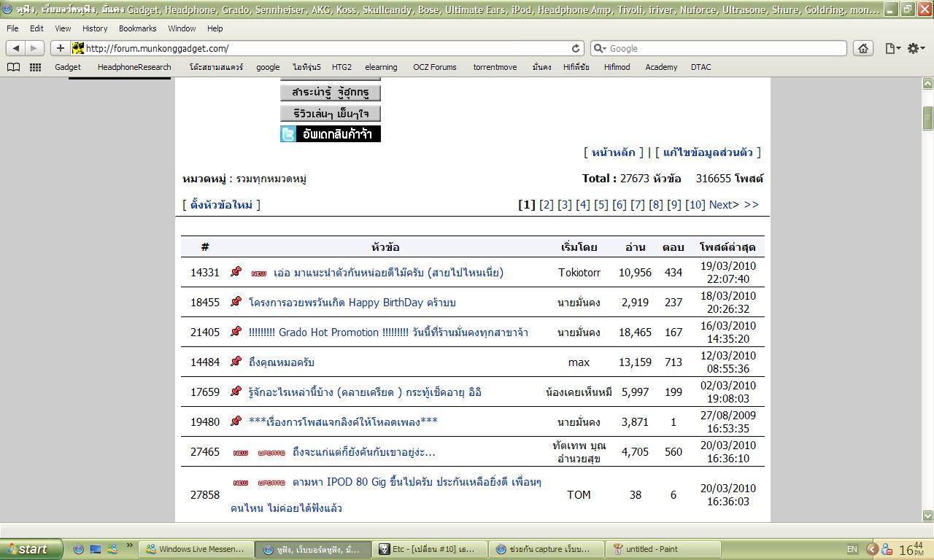Open the home page via house icon
This screenshot has width=934, height=560.
pos(863,48)
